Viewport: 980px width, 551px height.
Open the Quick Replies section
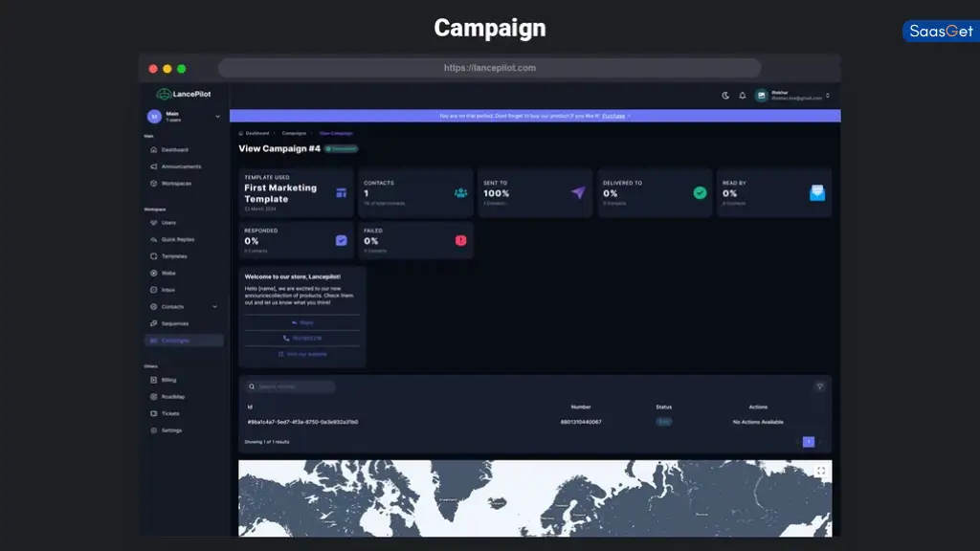point(180,238)
